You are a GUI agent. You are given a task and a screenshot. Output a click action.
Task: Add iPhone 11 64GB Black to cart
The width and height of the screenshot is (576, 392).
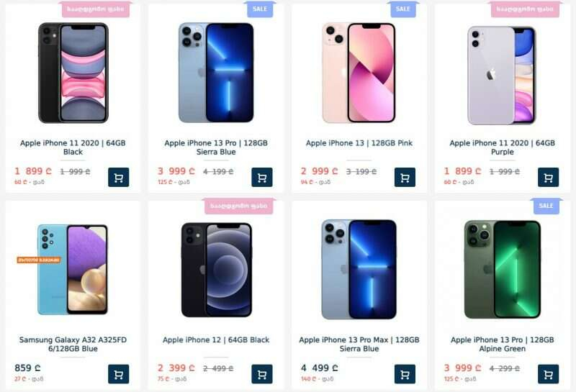tap(119, 177)
